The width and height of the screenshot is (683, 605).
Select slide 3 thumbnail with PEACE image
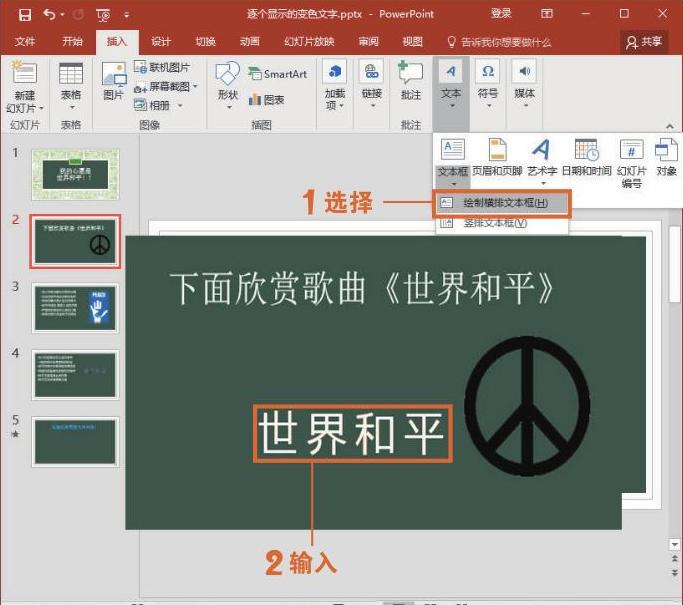coord(75,308)
